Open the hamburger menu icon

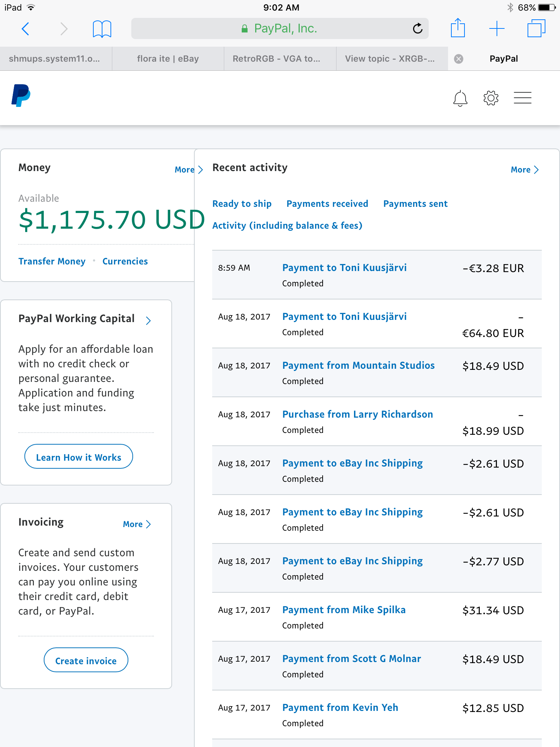(522, 98)
